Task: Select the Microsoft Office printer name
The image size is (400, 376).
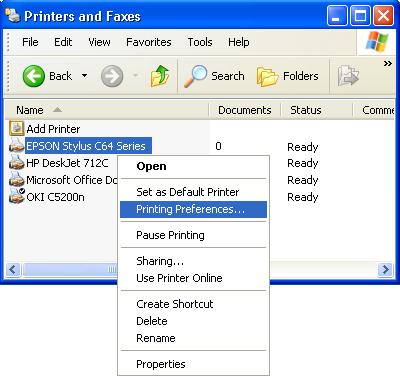Action: click(72, 180)
